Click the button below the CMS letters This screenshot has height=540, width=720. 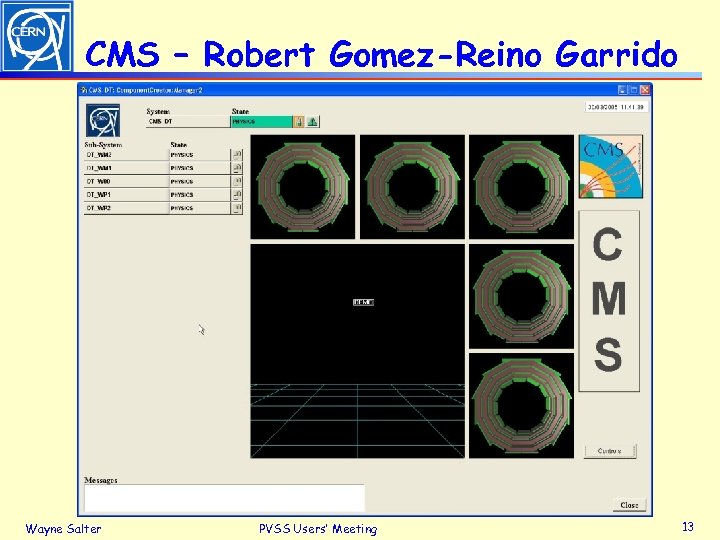(x=610, y=451)
